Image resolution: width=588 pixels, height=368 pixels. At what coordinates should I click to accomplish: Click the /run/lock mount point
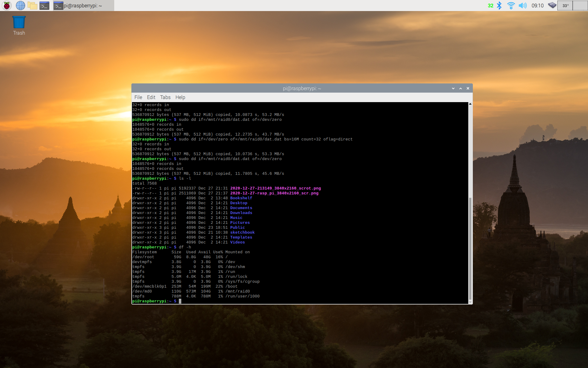point(236,277)
